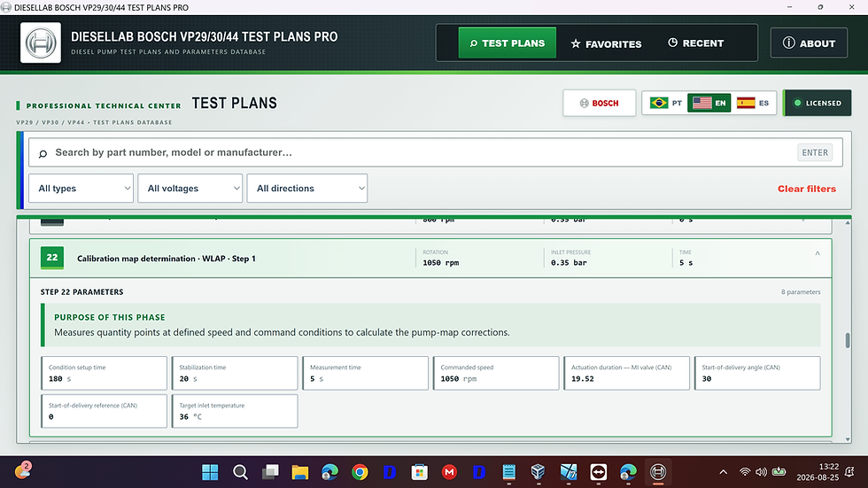The width and height of the screenshot is (868, 488).
Task: Click the Condition setup time parameter card
Action: pyautogui.click(x=105, y=374)
